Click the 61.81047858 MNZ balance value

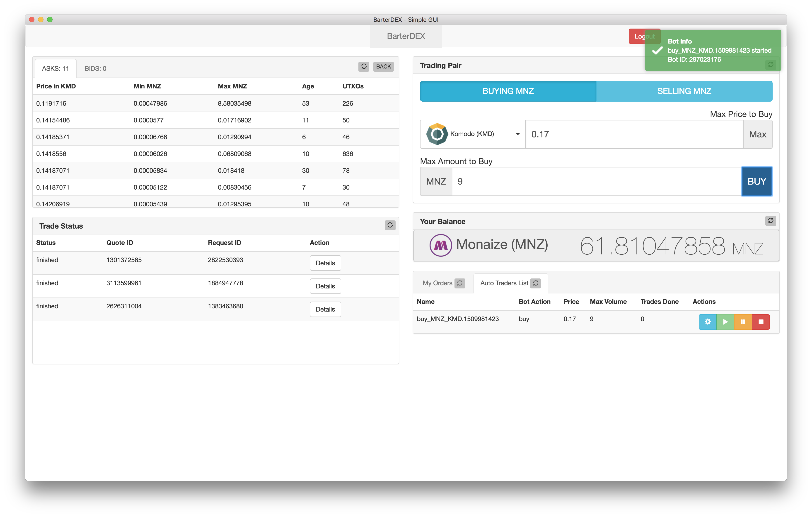pos(671,246)
